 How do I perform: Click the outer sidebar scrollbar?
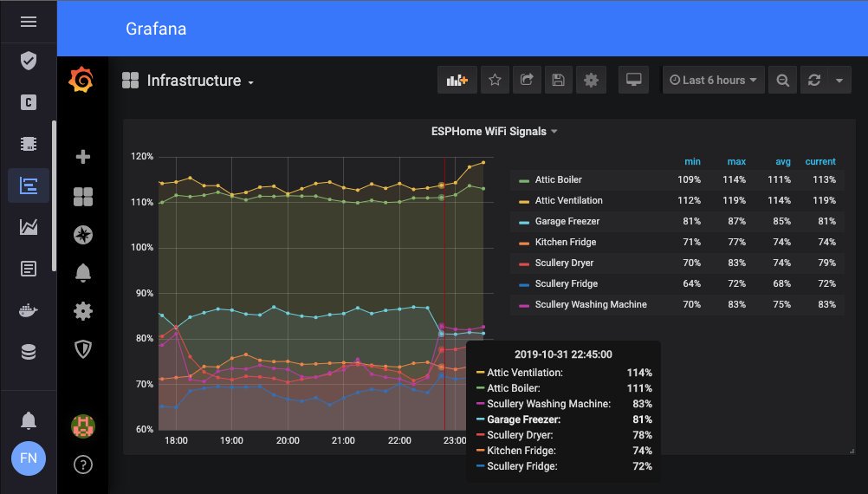tap(54, 196)
